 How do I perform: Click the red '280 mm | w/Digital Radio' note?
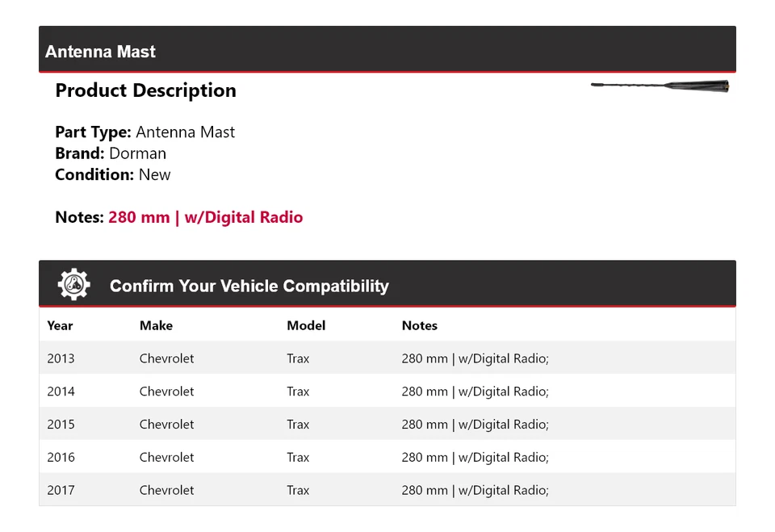tap(206, 217)
